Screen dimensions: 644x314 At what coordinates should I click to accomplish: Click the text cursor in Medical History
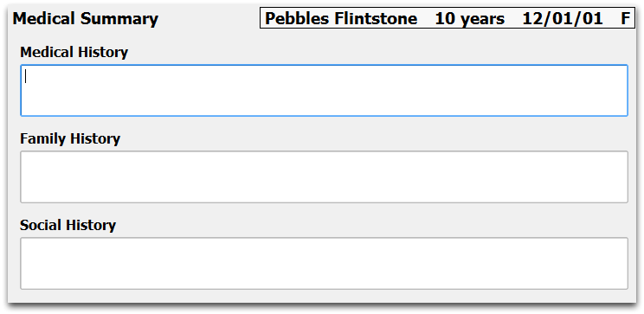coord(25,76)
